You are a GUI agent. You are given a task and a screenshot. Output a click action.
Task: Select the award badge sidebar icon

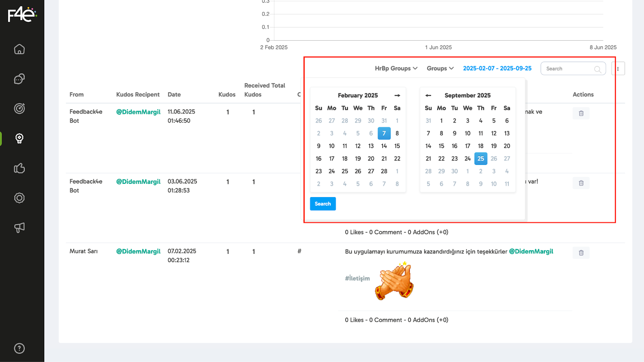pyautogui.click(x=19, y=138)
